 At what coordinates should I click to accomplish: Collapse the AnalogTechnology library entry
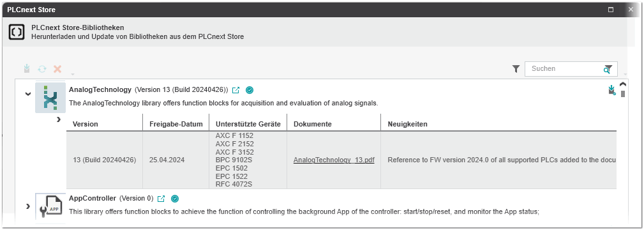[x=28, y=94]
